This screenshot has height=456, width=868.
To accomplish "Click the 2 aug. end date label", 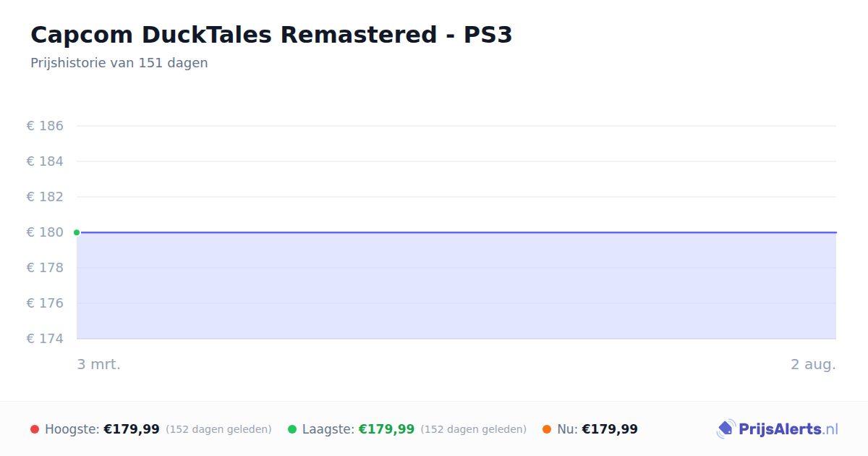I will (x=813, y=364).
